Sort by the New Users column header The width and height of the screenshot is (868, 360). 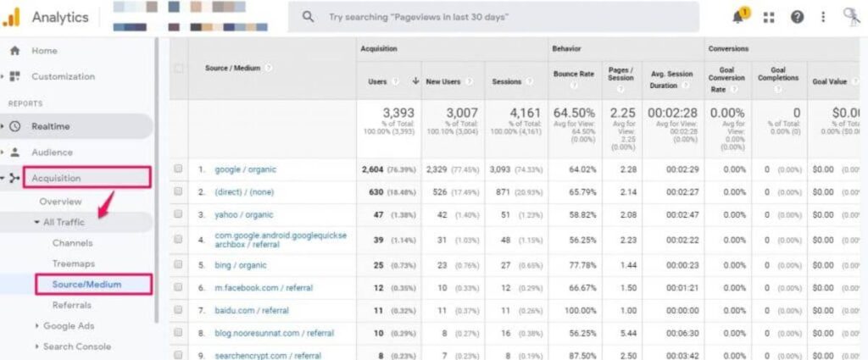coord(442,82)
